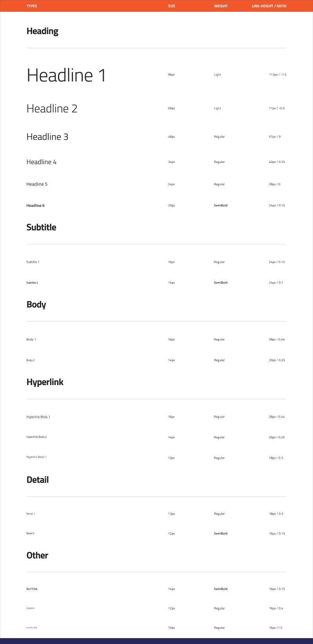
Task: Click the Hyperlink Body 1 link
Action: tap(38, 417)
